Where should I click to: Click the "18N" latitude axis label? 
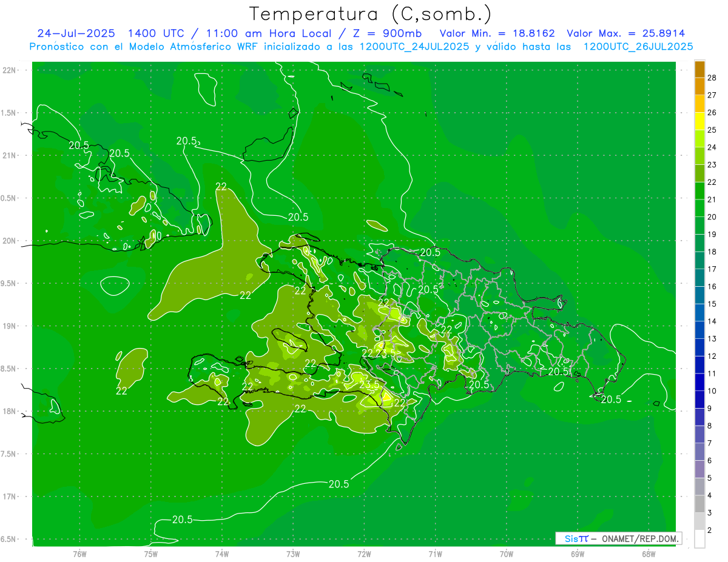tap(10, 411)
